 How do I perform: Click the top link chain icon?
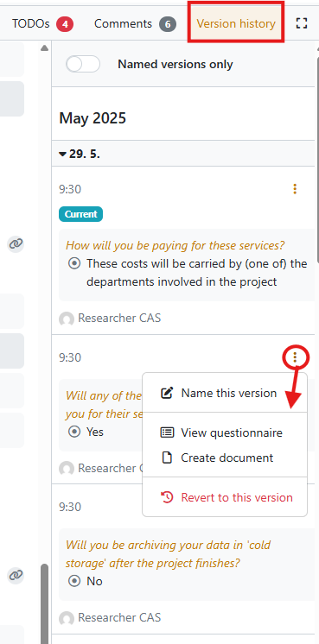click(16, 244)
